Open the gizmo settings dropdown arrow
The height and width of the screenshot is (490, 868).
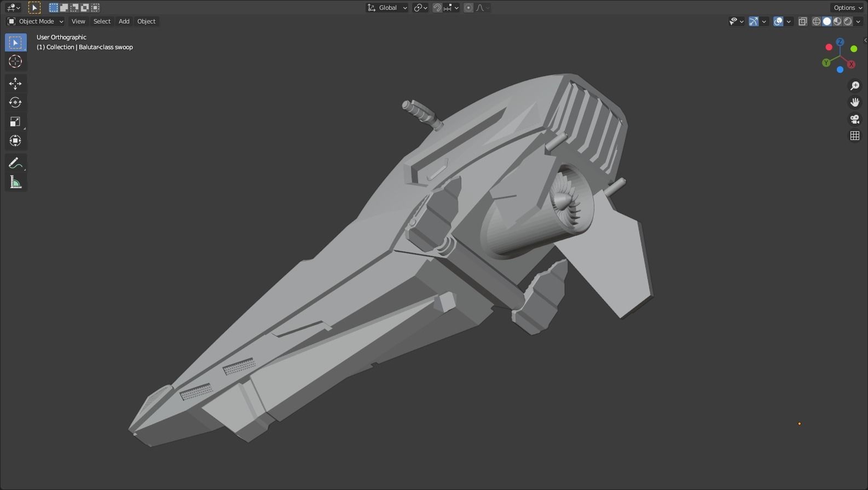coord(764,21)
